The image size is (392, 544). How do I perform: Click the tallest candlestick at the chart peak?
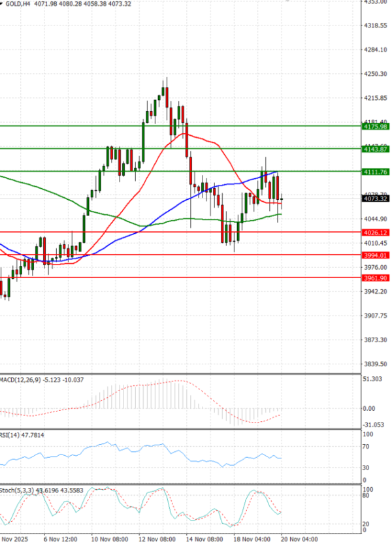point(167,95)
